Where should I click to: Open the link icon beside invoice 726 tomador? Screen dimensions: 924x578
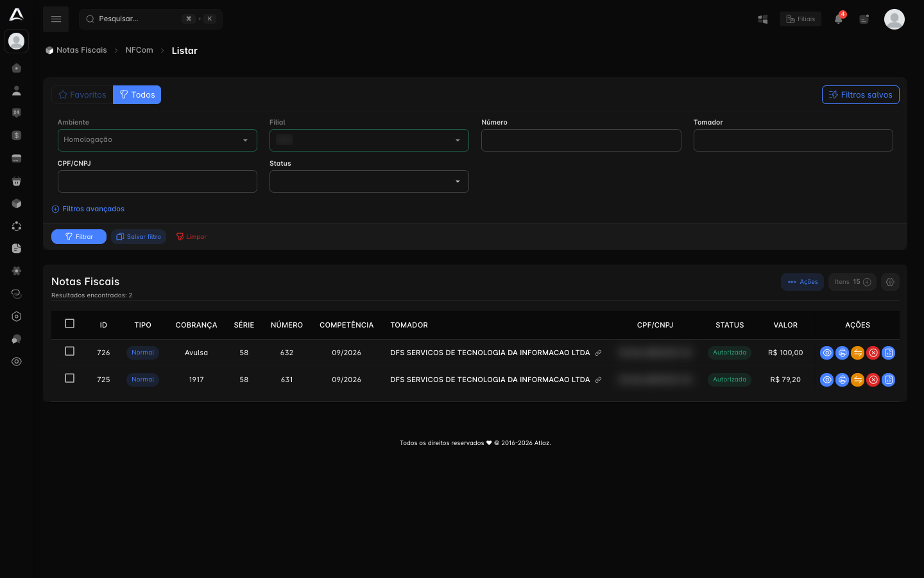click(x=598, y=353)
